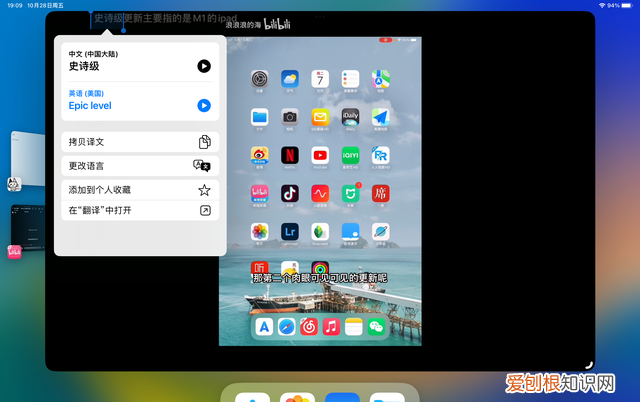Click the subtitle 那第二个肉眼可见可见的更新呢
640x402 pixels.
[320, 278]
